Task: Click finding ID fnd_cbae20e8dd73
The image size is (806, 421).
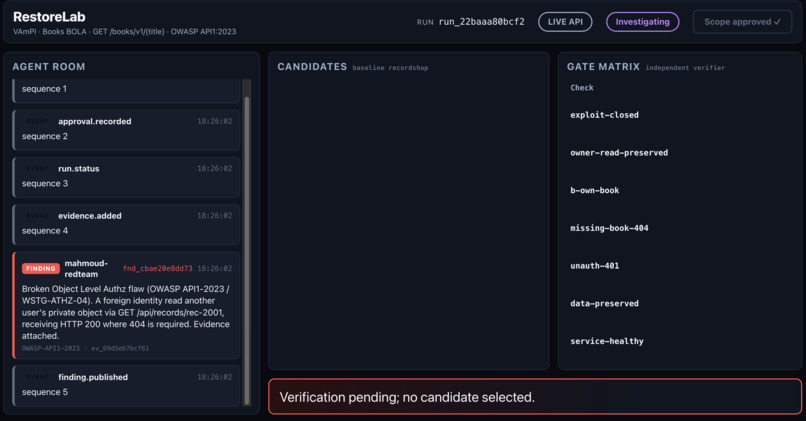Action: [x=157, y=268]
